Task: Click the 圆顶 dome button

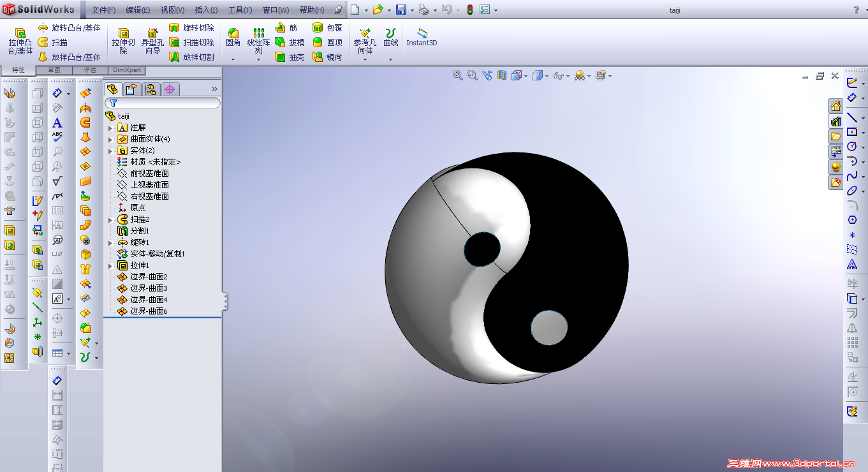Action: click(x=328, y=42)
